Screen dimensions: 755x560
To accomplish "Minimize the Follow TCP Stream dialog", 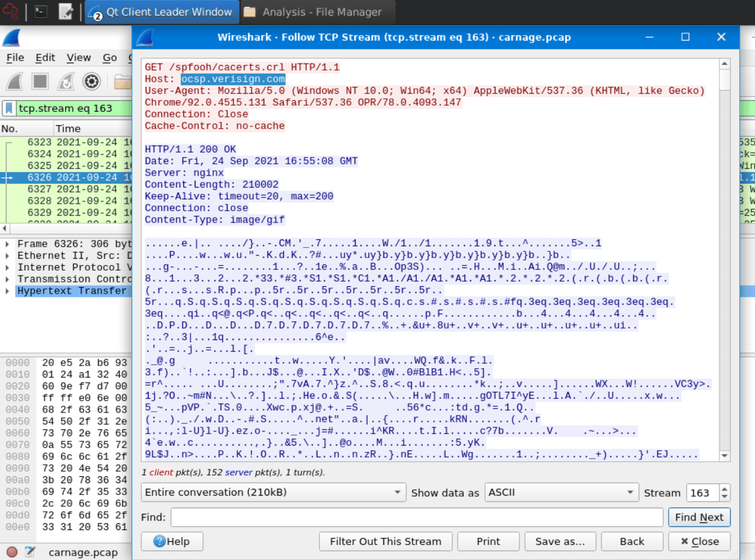I will click(x=651, y=37).
